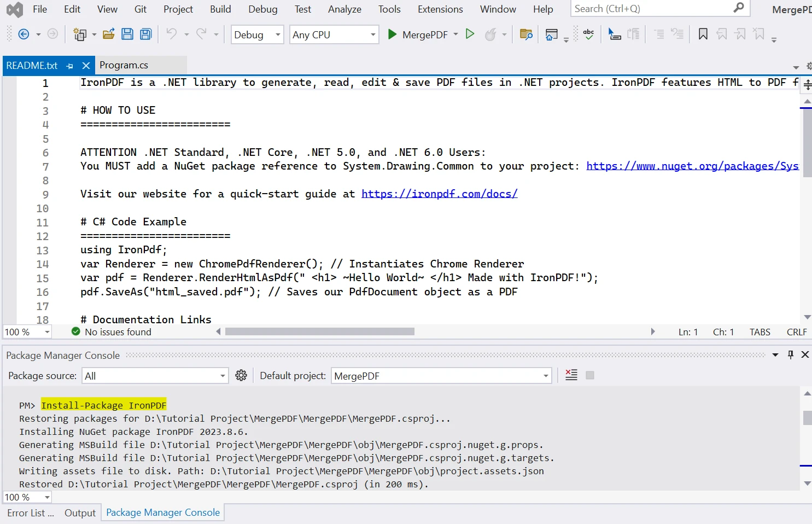Image resolution: width=812 pixels, height=524 pixels.
Task: Clear all bookmarks icon
Action: click(758, 34)
